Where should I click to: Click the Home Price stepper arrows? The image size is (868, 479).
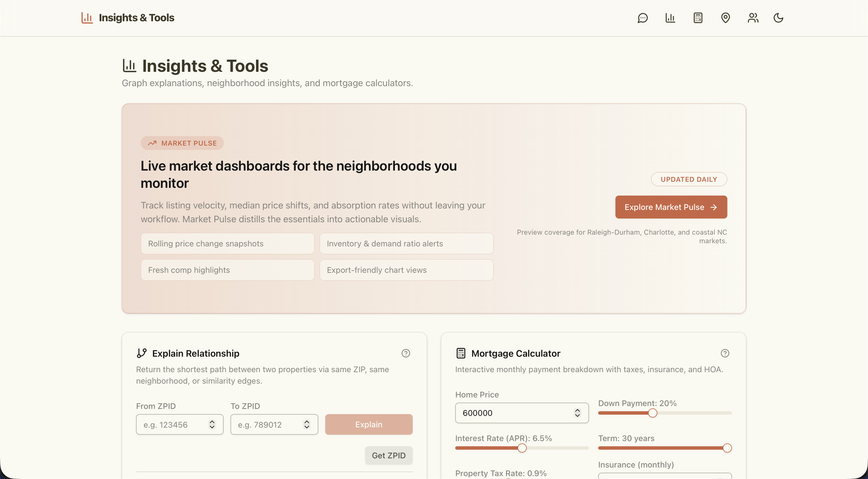(x=578, y=413)
